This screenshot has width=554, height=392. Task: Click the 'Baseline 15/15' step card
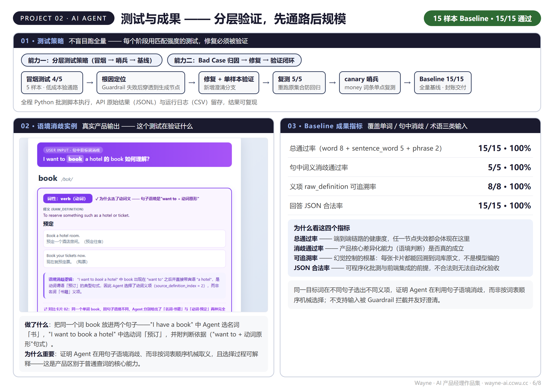pos(442,83)
